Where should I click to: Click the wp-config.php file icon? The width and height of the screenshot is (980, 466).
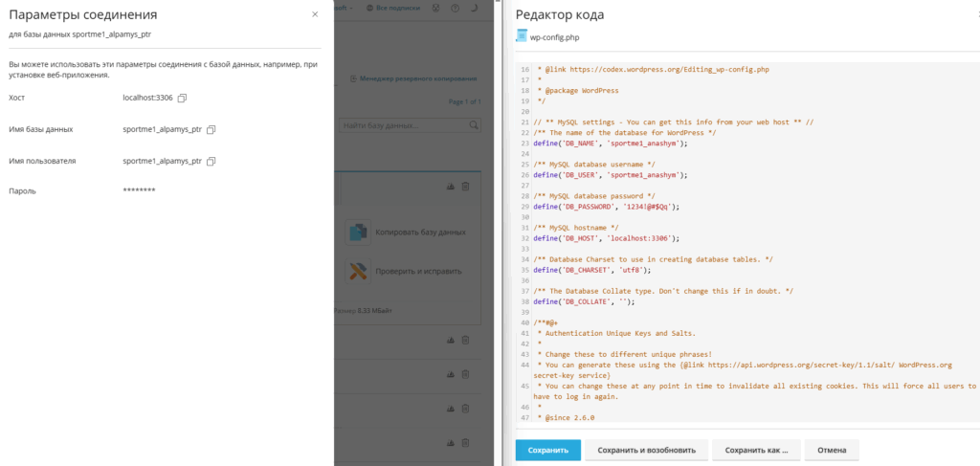tap(522, 36)
